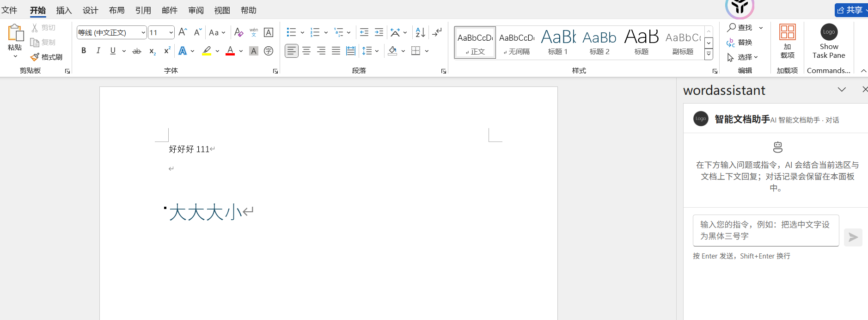Apply character border icon

click(x=269, y=32)
